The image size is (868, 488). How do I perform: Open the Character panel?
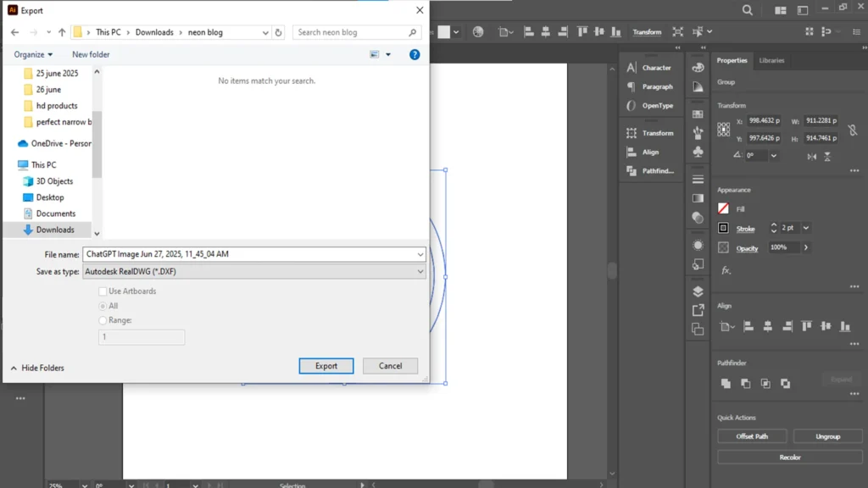(648, 68)
